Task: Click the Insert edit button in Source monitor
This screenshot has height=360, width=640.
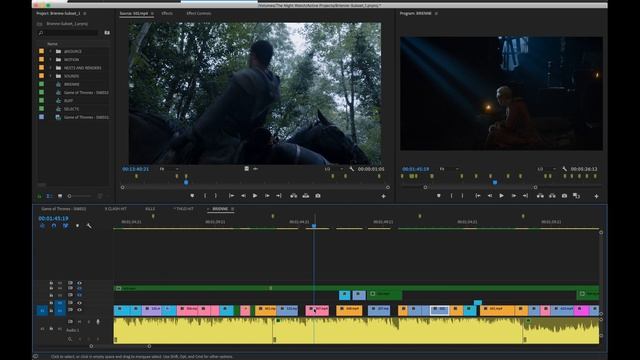Action: pos(293,196)
